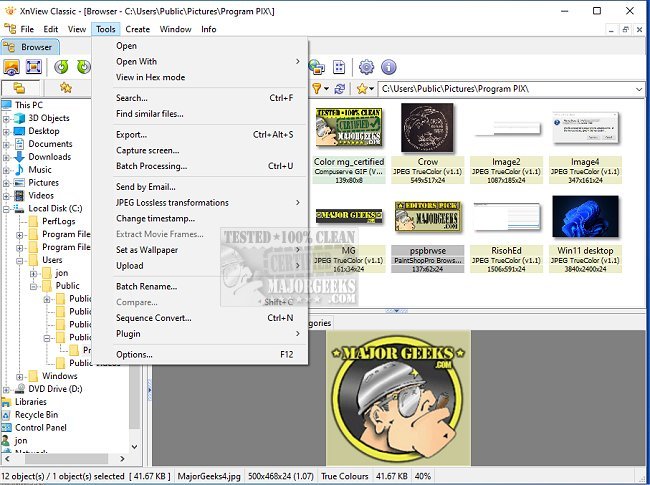650x485 pixels.
Task: Expand the Windows folder in tree
Action: [x=20, y=376]
